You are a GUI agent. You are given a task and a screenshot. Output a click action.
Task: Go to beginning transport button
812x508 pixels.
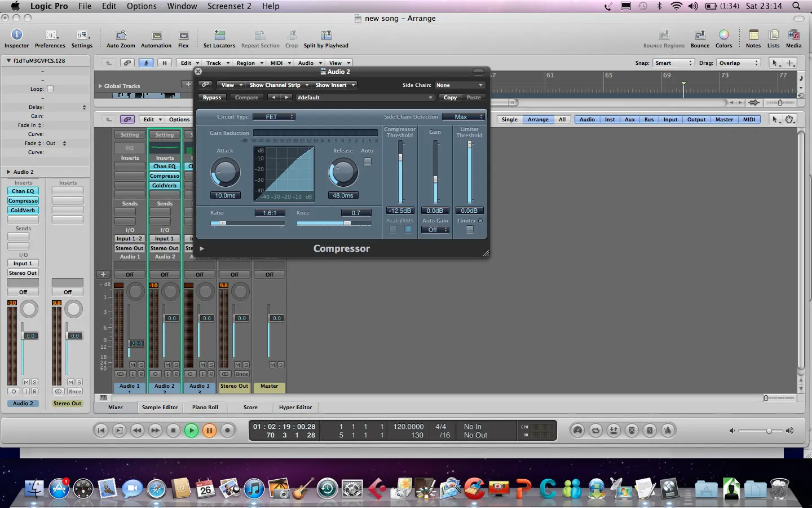click(x=101, y=430)
